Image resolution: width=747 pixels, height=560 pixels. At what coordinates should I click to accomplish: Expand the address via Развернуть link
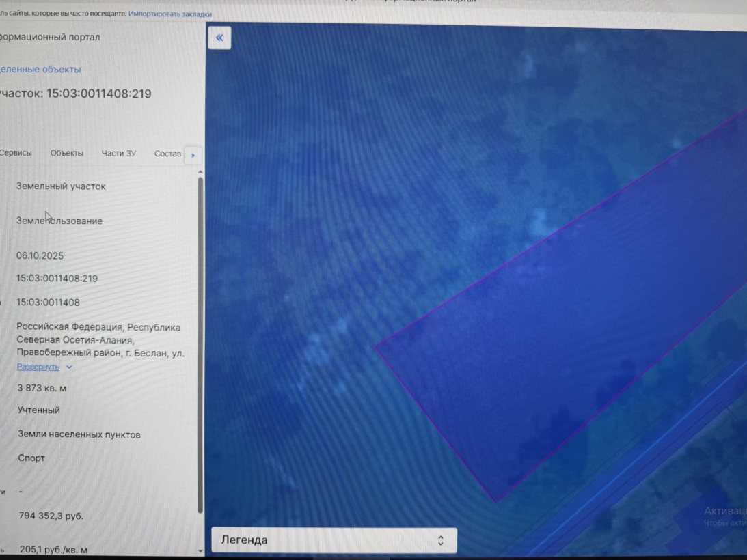pyautogui.click(x=38, y=367)
